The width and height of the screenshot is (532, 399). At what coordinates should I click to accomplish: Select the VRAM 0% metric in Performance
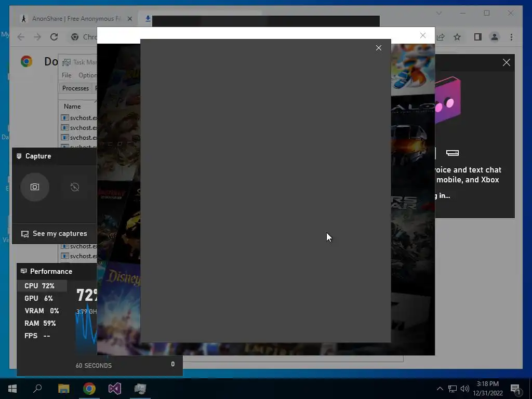tap(42, 311)
